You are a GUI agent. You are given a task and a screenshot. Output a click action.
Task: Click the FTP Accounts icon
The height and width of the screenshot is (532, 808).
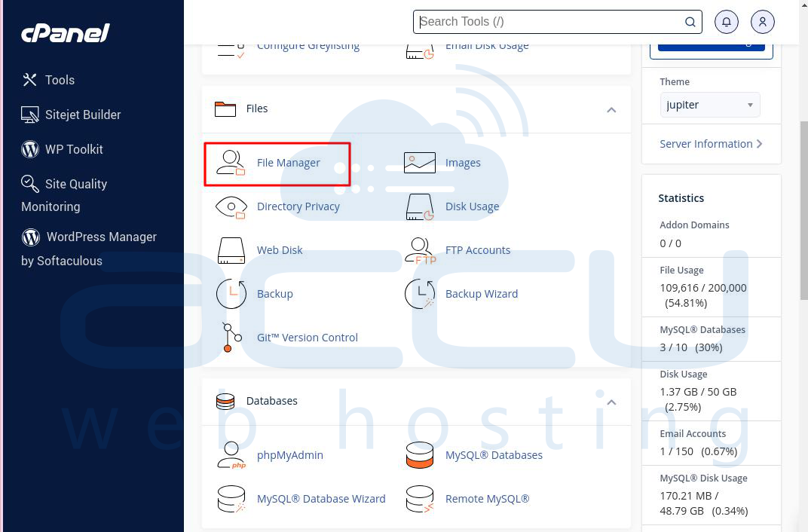click(421, 251)
